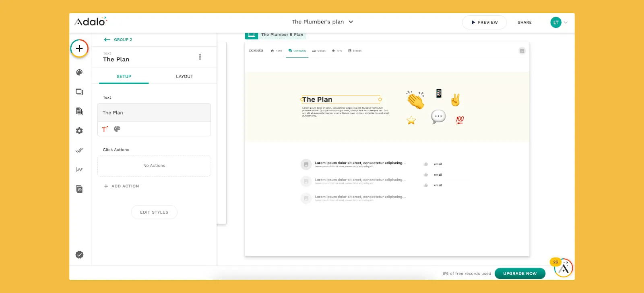The height and width of the screenshot is (293, 644).
Task: Open the Publish double-checkmark icon
Action: coord(79,150)
